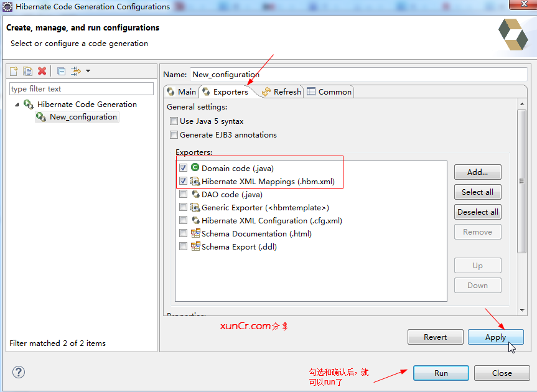The width and height of the screenshot is (537, 392).
Task: Click the Select all button
Action: (x=478, y=192)
